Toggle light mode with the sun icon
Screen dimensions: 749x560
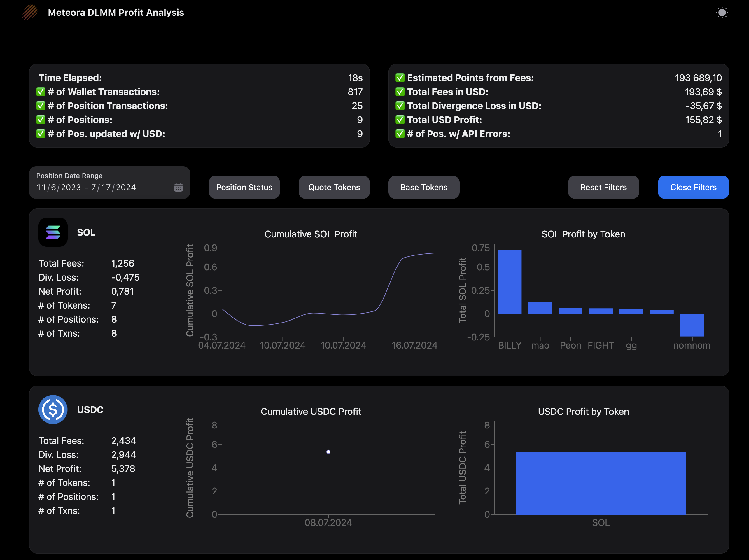(x=722, y=13)
